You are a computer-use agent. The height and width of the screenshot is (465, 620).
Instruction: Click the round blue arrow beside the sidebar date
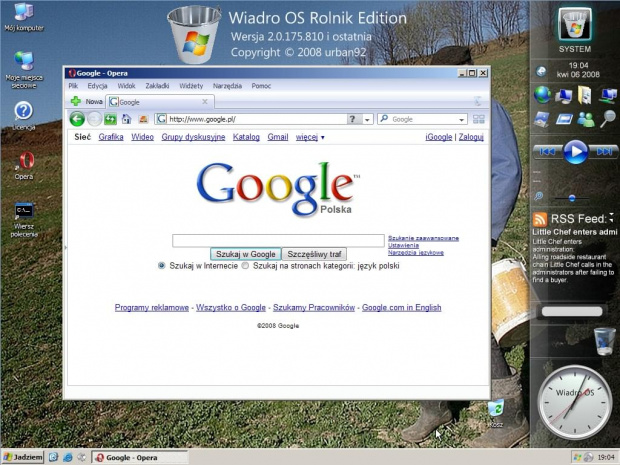pos(541,71)
